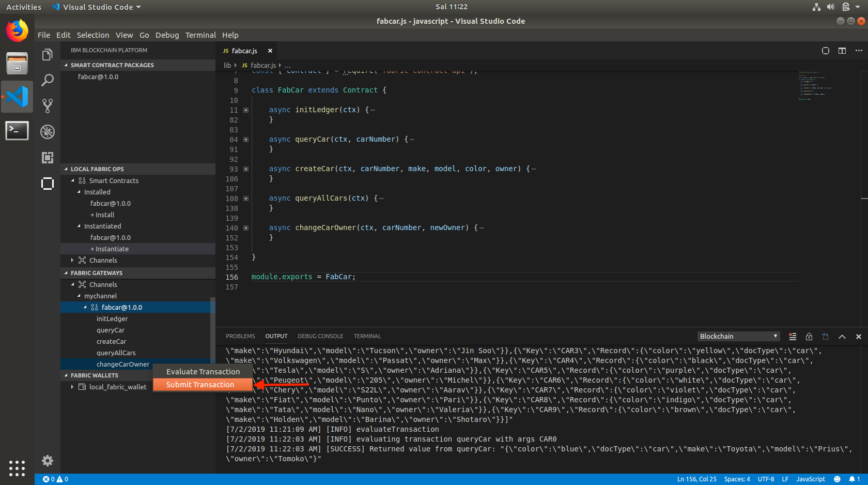Show errors and warnings count
The height and width of the screenshot is (485, 868).
tap(55, 479)
